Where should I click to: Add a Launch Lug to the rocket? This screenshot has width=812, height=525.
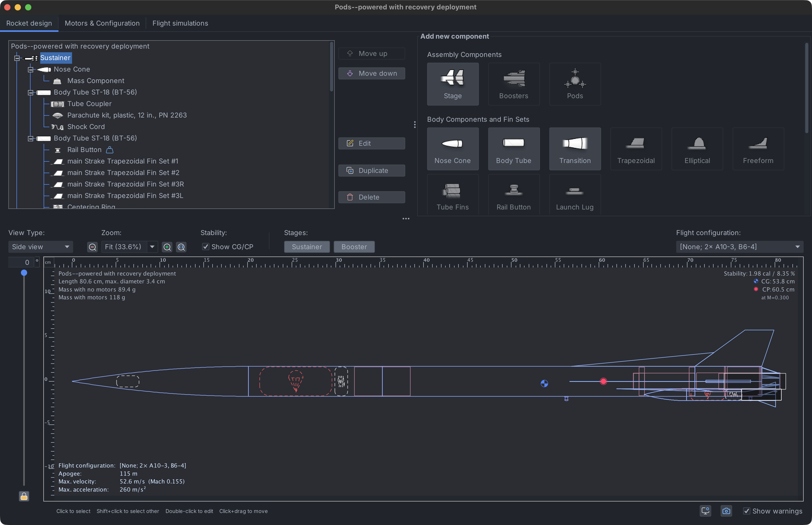tap(574, 194)
